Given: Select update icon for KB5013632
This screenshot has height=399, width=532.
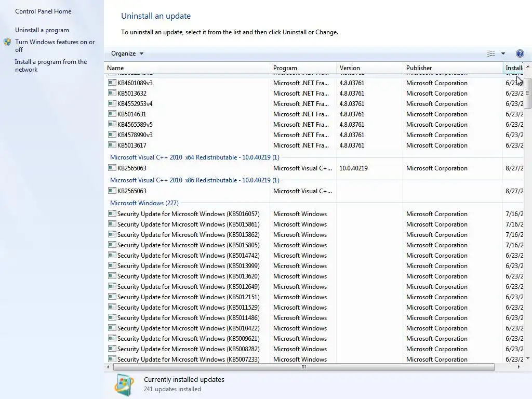Looking at the screenshot, I should tap(112, 93).
